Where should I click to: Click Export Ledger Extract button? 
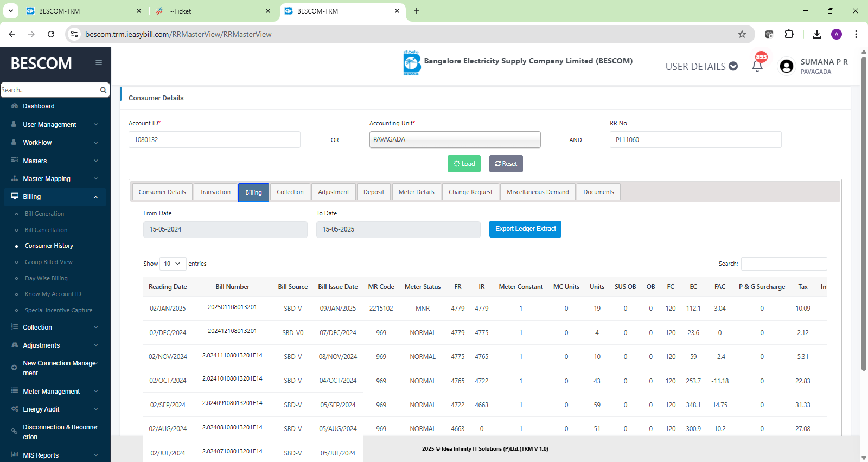click(x=525, y=229)
